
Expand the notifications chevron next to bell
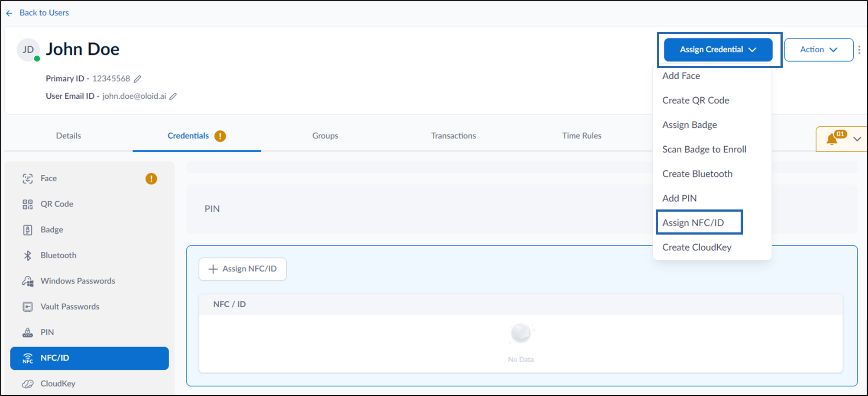[857, 139]
